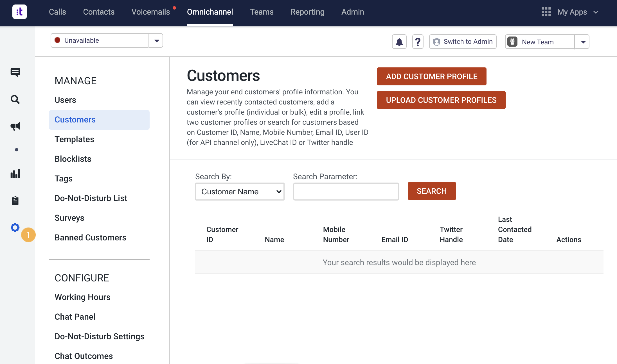Open Tags in Manage menu
The width and height of the screenshot is (617, 364).
pyautogui.click(x=64, y=179)
